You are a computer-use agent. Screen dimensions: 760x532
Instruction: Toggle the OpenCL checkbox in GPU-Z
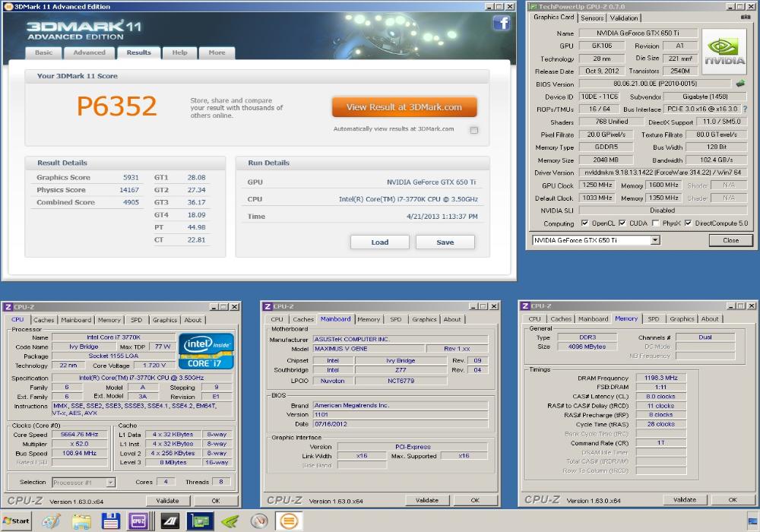[x=584, y=223]
